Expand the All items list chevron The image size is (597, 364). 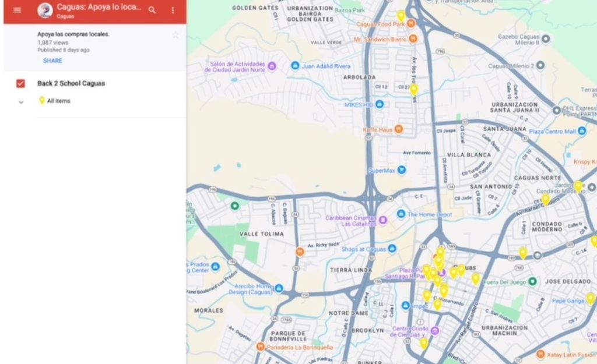tap(21, 102)
